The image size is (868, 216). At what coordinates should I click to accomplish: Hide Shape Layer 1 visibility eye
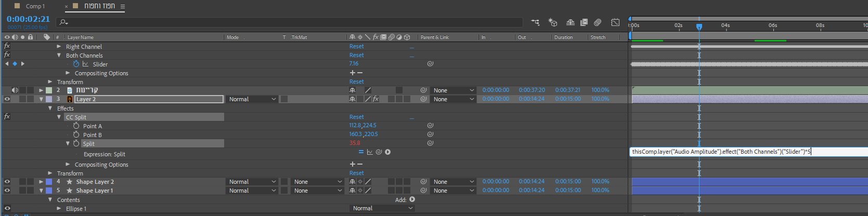coord(7,191)
